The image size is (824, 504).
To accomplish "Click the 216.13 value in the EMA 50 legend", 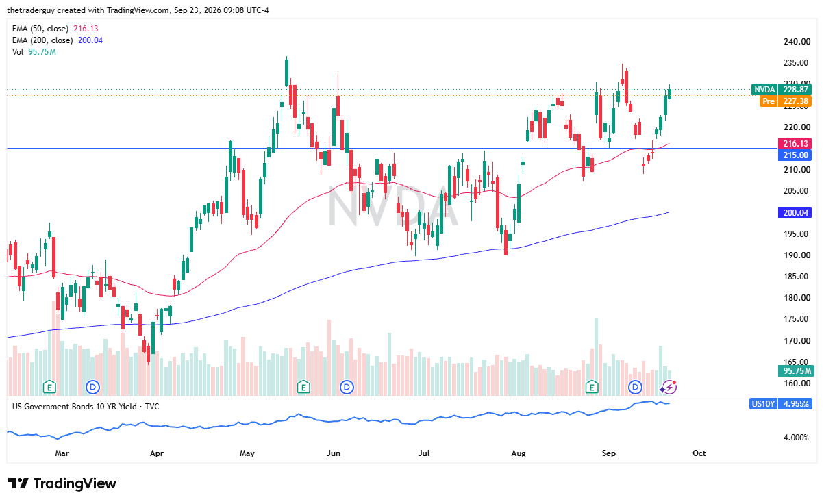I will pos(86,28).
